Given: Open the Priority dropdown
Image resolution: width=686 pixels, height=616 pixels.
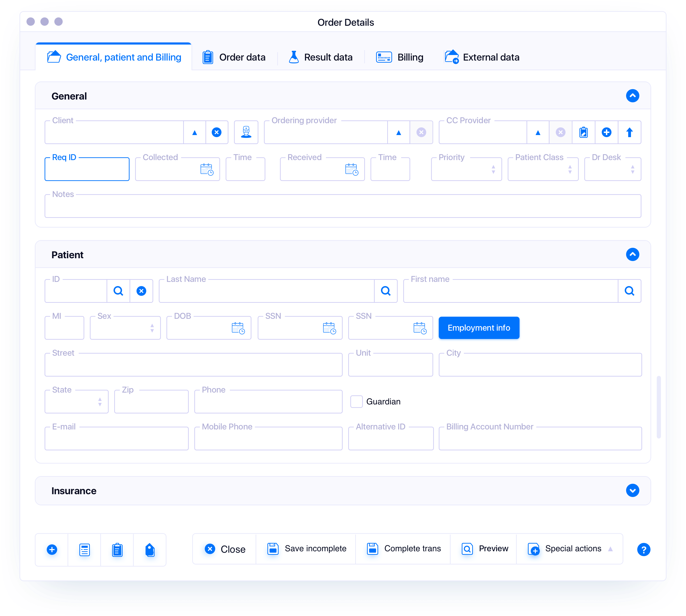Looking at the screenshot, I should pyautogui.click(x=493, y=169).
